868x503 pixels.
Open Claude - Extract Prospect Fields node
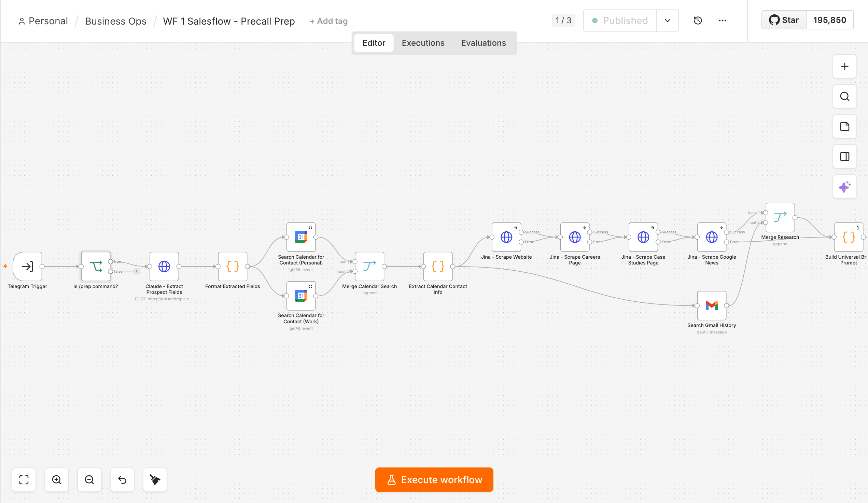click(164, 266)
